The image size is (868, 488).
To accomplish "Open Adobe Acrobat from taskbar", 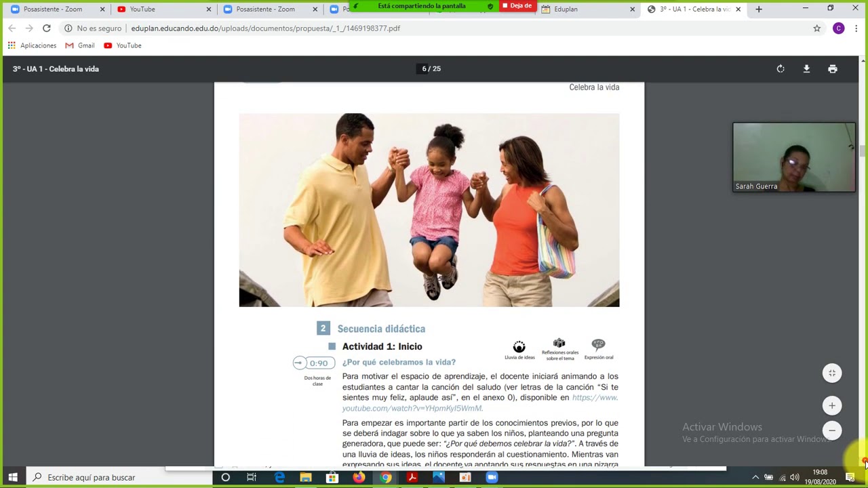I will tap(412, 477).
